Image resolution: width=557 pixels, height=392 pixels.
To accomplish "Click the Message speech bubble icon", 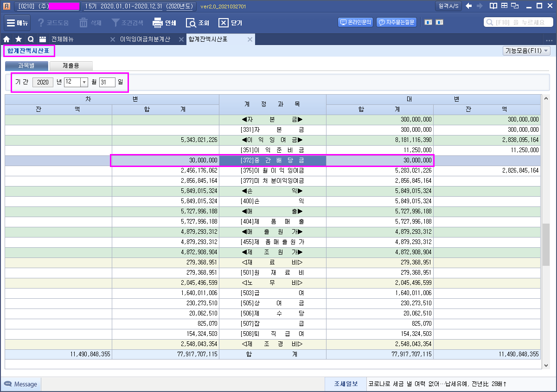I will point(8,384).
